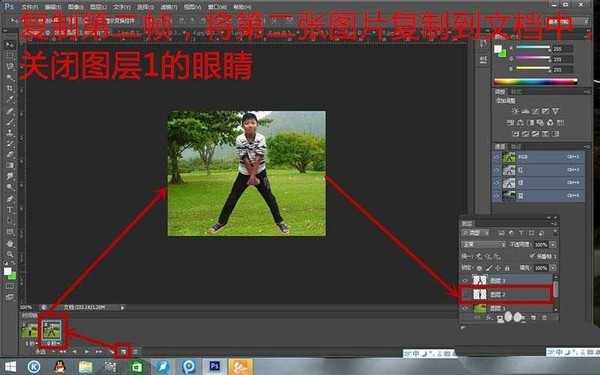Add a Hue/Saturation adjustment
The height and width of the screenshot is (375, 600).
pyautogui.click(x=510, y=123)
